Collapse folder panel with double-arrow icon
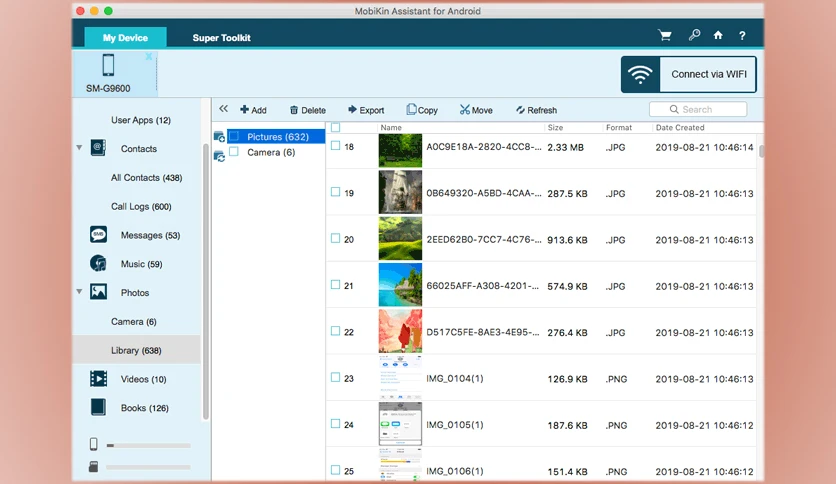836x484 pixels. coord(223,109)
